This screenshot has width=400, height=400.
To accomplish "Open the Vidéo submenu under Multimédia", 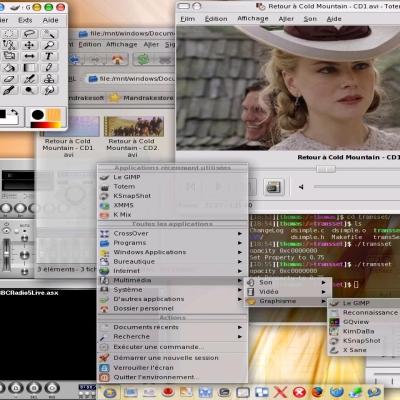I will coord(288,292).
